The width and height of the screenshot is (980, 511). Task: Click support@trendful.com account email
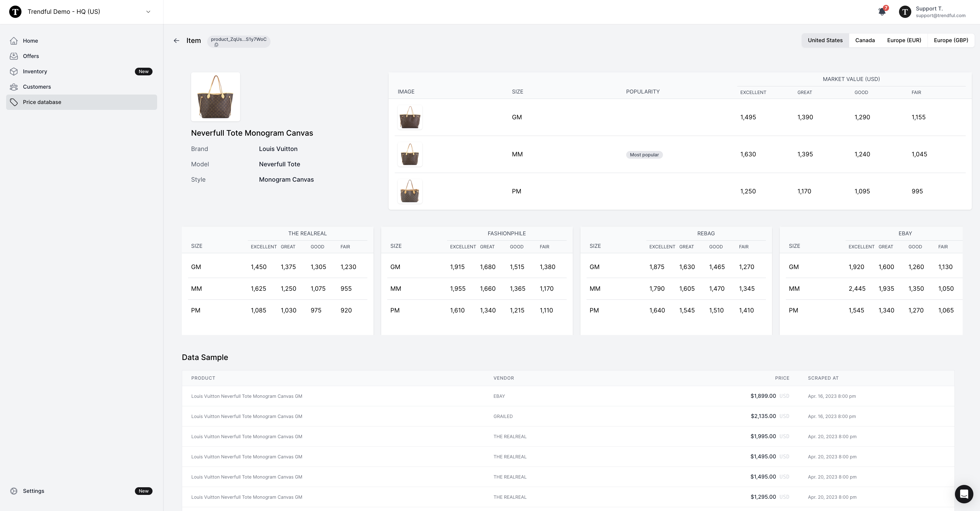click(x=940, y=16)
